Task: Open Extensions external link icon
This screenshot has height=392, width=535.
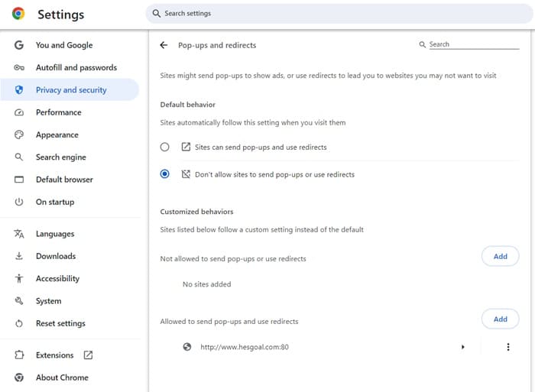Action: click(88, 355)
